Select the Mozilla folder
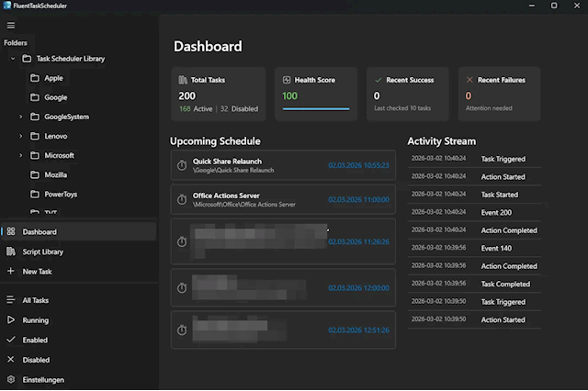The height and width of the screenshot is (391, 588). coord(57,174)
